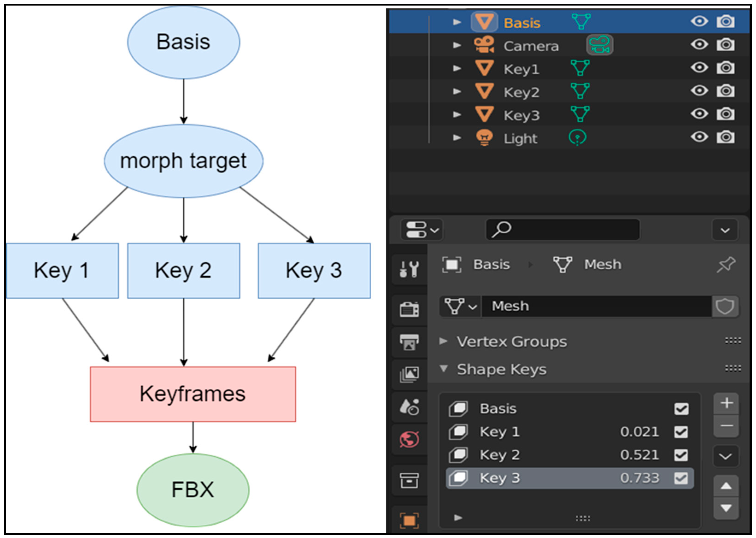The width and height of the screenshot is (756, 538).
Task: Open the Tool properties tab icon
Action: click(x=409, y=269)
